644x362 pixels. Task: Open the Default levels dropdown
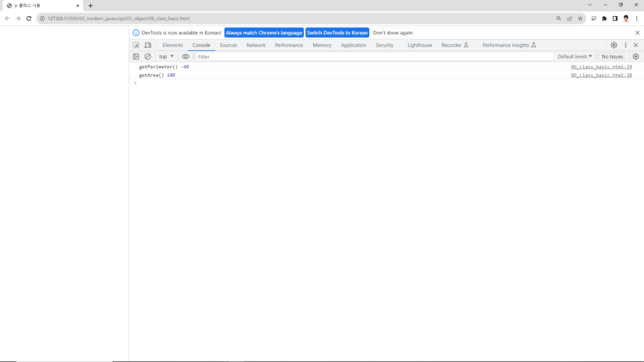pos(575,57)
